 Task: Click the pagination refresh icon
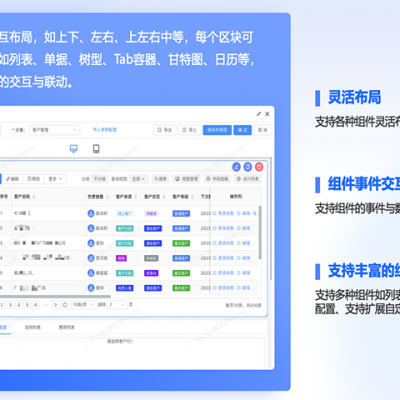(65, 305)
